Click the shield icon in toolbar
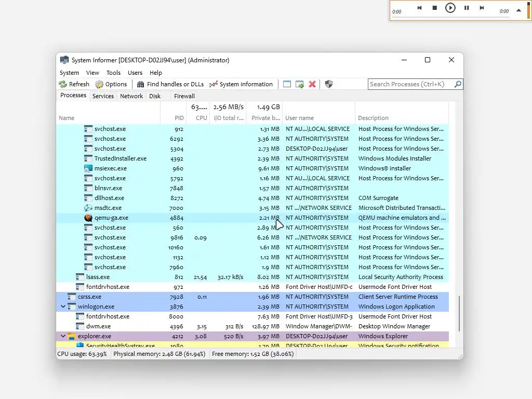Screen dimensions: 532x399 pyautogui.click(x=329, y=84)
